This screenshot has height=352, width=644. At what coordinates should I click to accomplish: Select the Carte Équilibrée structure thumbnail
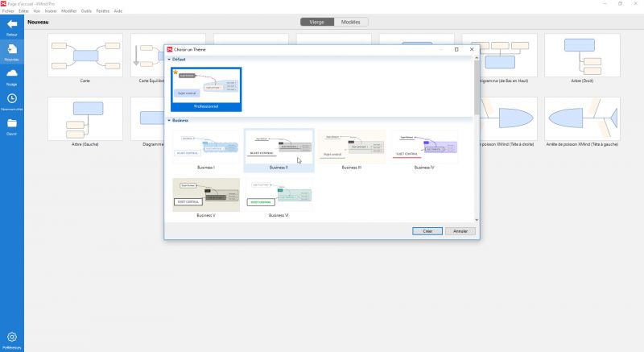[x=148, y=55]
